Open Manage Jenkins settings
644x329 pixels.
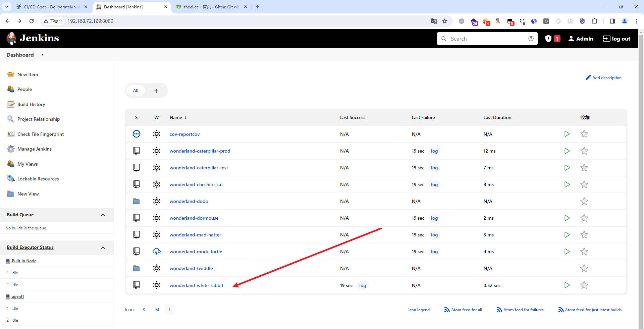pyautogui.click(x=35, y=149)
